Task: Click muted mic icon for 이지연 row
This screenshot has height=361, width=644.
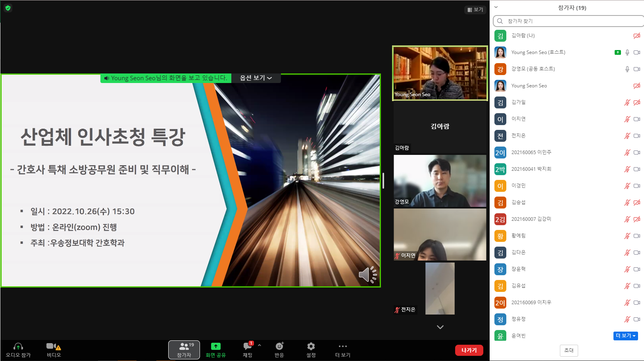Action: click(x=627, y=119)
